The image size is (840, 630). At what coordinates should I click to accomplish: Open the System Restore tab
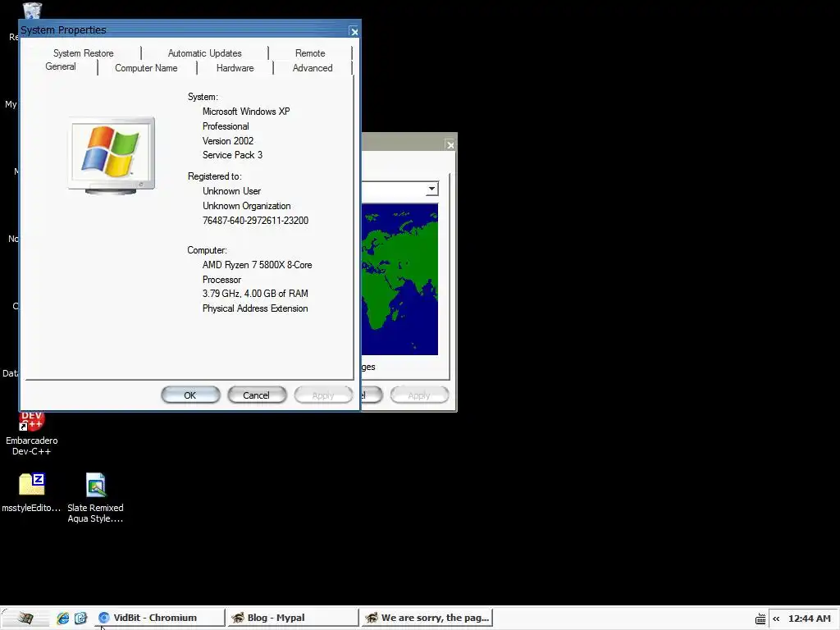pos(83,53)
